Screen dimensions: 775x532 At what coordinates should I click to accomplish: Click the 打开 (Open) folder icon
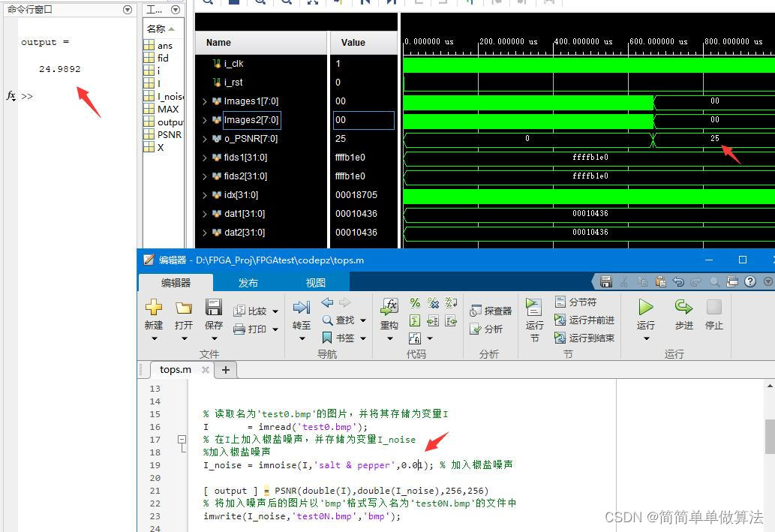pyautogui.click(x=183, y=308)
